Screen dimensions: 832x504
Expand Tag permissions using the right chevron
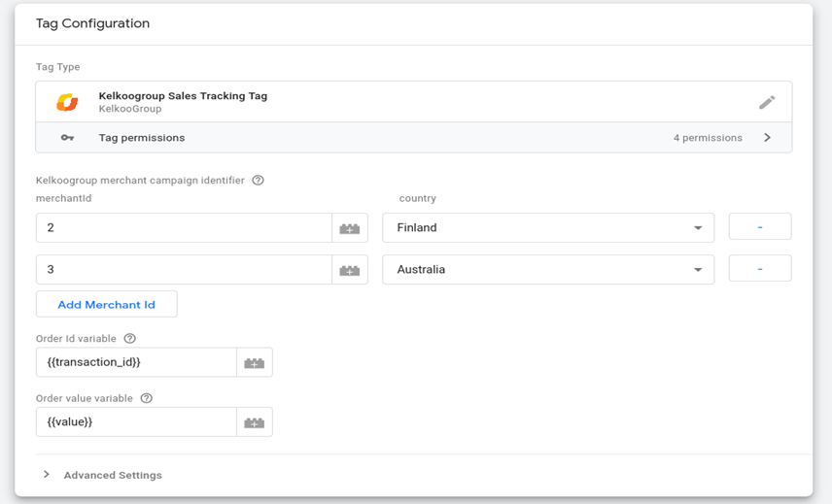767,138
